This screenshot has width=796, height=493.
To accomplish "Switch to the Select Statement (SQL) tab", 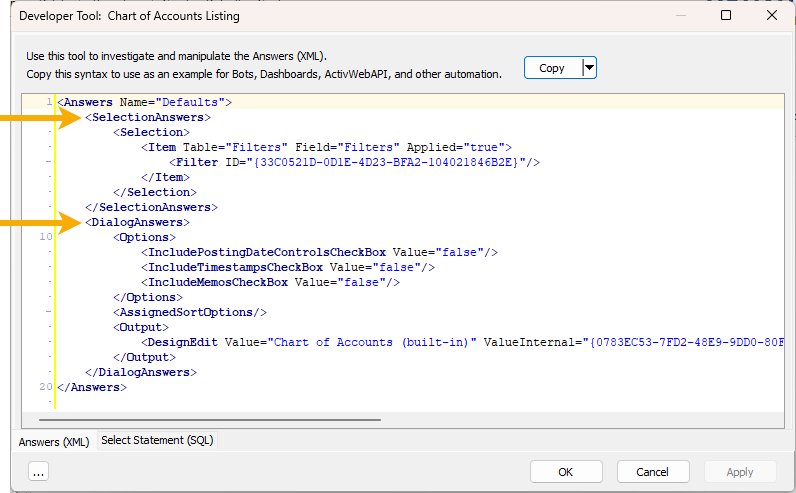I will [157, 440].
